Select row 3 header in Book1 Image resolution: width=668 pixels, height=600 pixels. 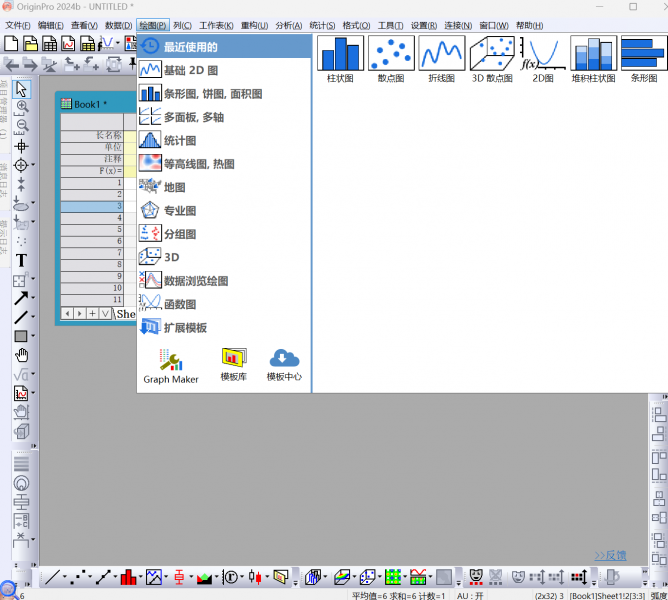coord(92,206)
